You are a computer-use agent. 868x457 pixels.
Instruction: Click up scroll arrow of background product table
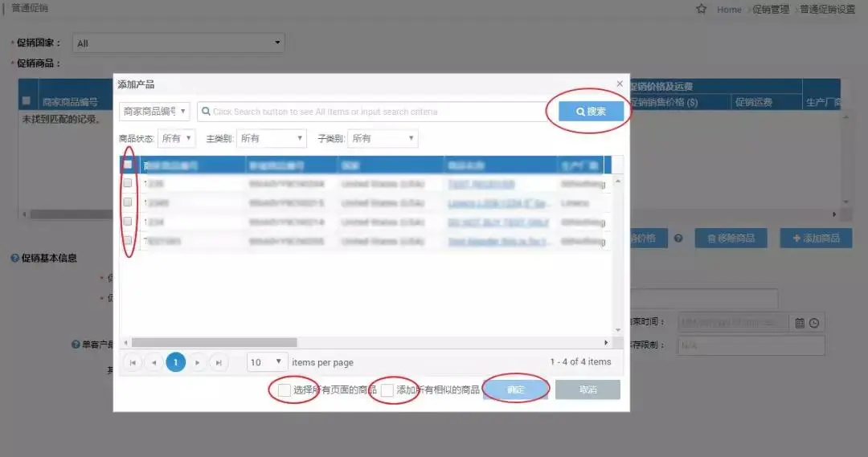[845, 117]
